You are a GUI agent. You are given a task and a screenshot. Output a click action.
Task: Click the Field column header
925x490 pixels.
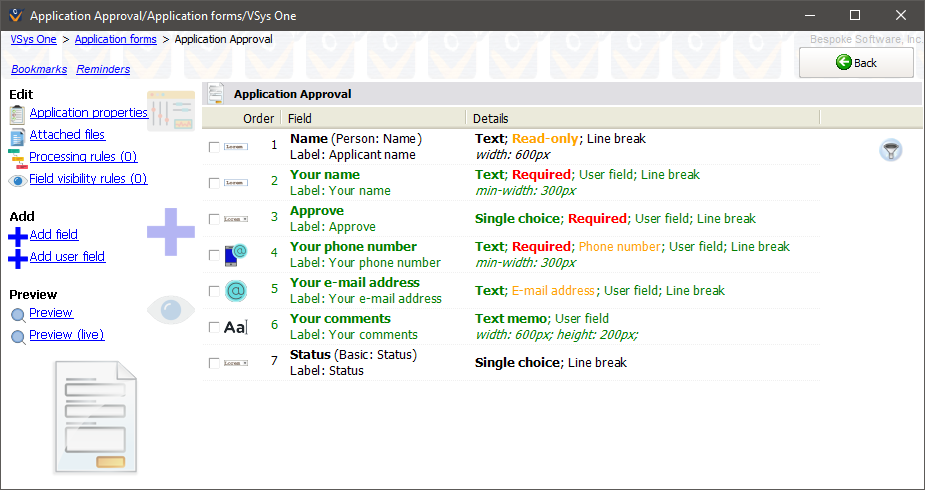coord(300,118)
